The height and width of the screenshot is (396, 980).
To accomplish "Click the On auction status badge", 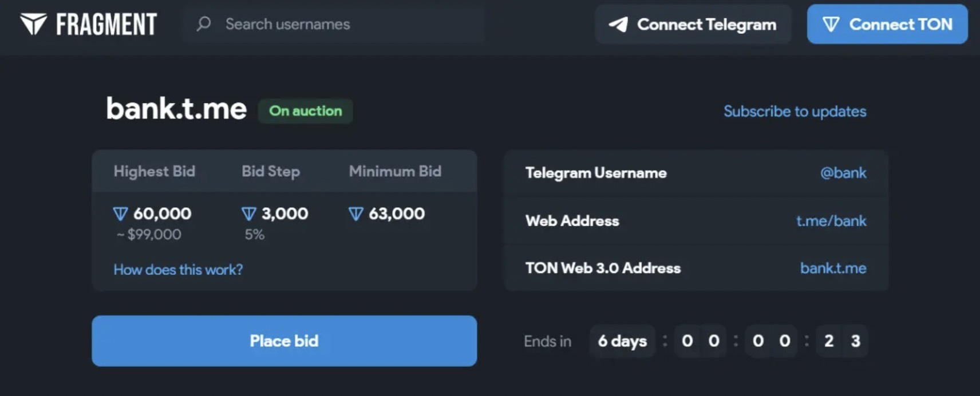I will (x=305, y=111).
